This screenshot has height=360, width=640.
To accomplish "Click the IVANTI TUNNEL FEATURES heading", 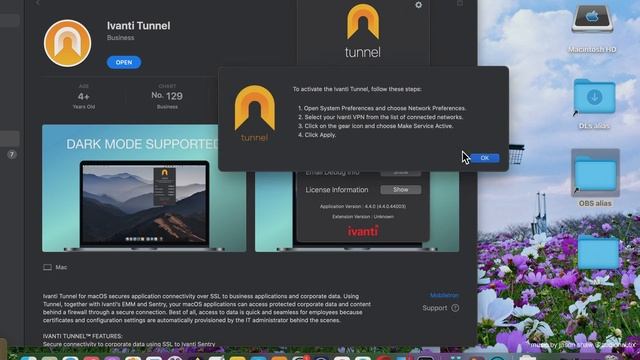I will (x=82, y=336).
